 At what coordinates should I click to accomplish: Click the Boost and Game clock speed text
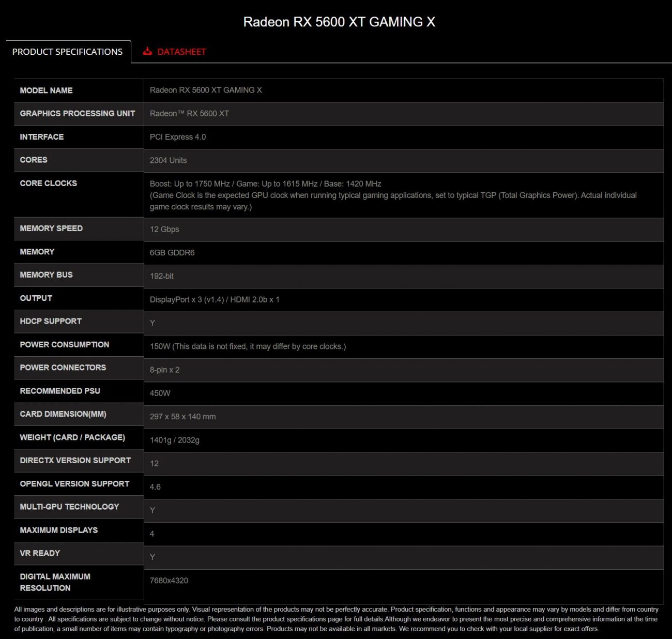click(x=265, y=184)
